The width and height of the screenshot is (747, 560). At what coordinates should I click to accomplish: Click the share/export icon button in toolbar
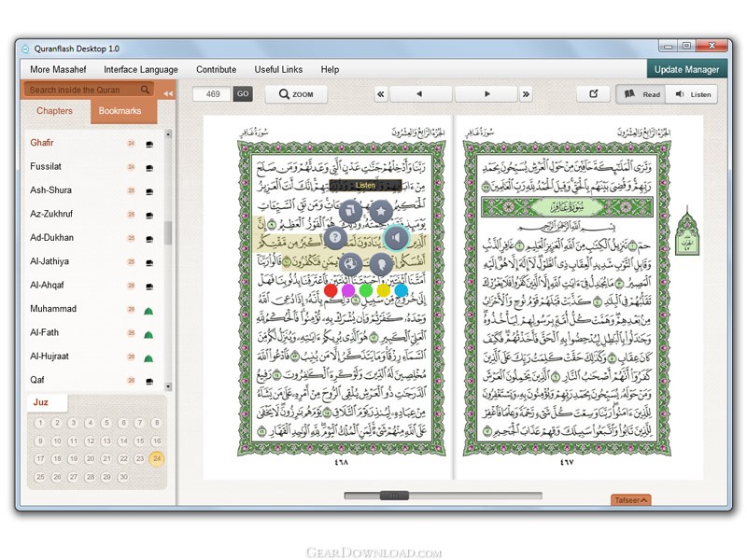tap(593, 94)
